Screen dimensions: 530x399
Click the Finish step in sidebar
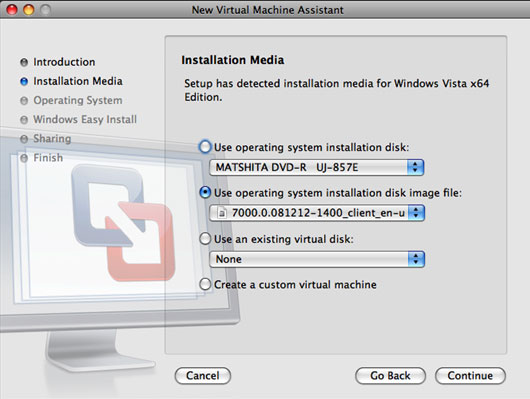pos(48,158)
